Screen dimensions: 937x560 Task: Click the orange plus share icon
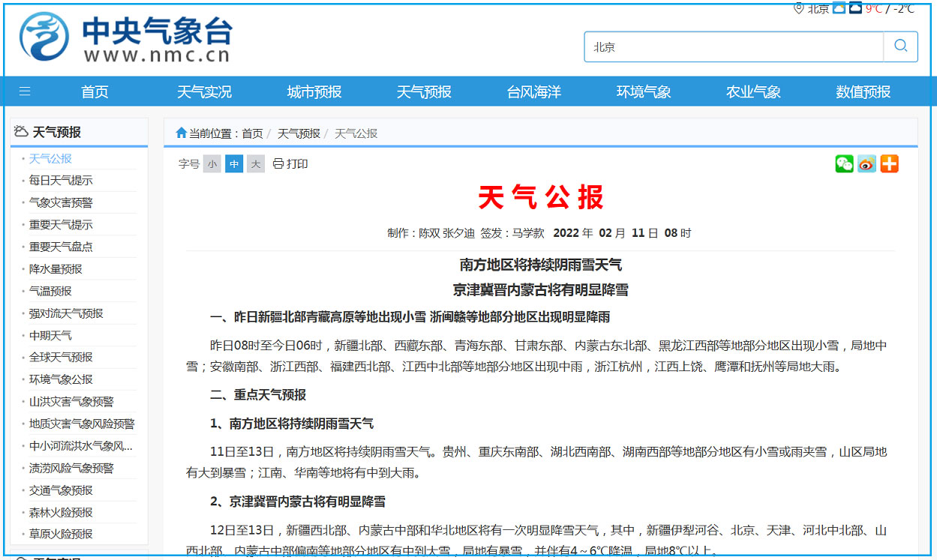pyautogui.click(x=889, y=164)
